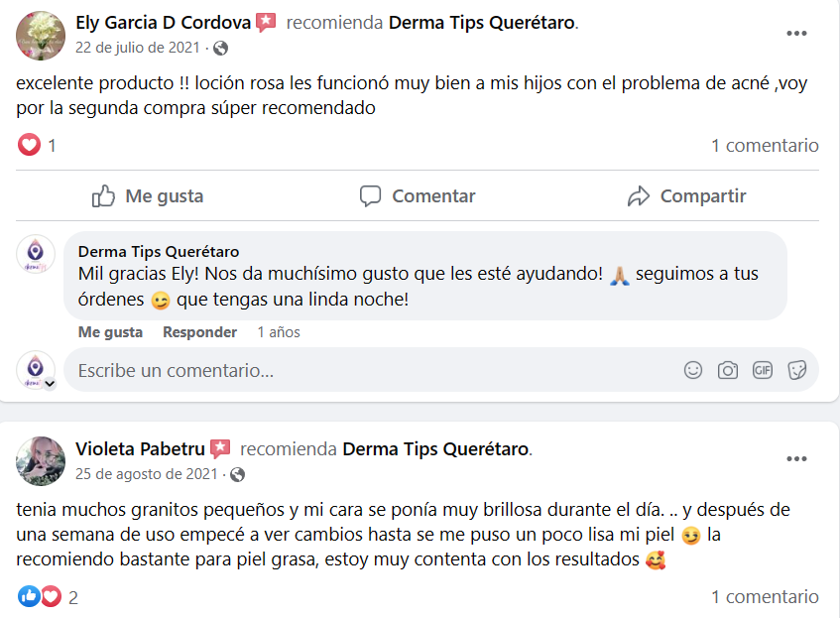Attach a photo using the camera icon
Screen dimensions: 840x618
728,370
